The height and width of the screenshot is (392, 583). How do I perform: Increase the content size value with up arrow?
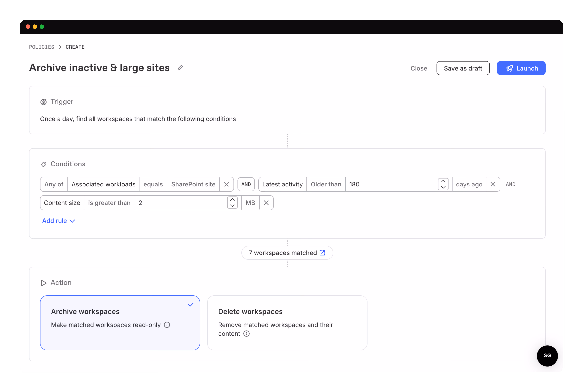(232, 200)
